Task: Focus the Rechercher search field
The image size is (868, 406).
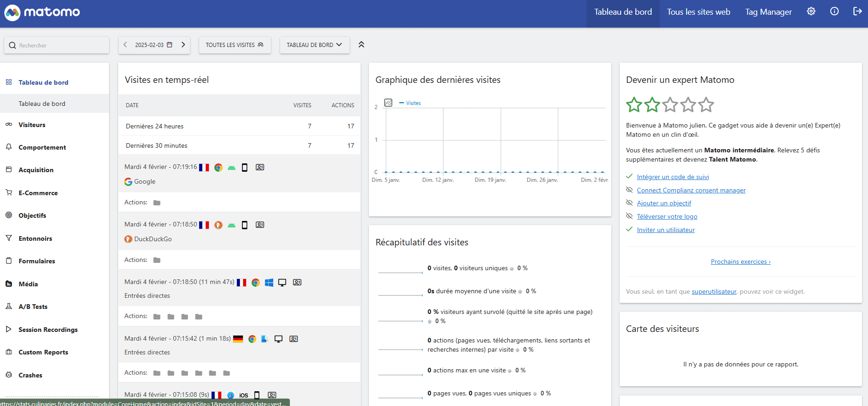Action: [x=57, y=45]
